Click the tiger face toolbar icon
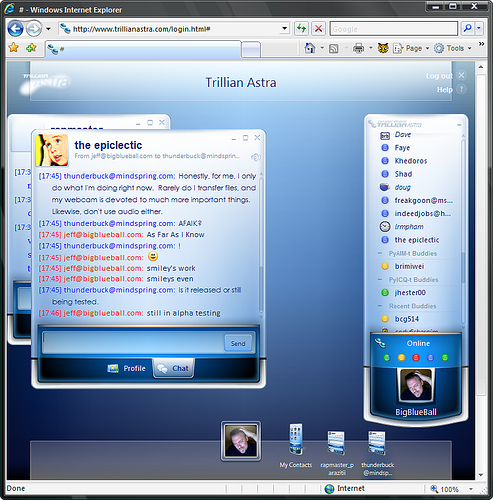Viewport: 493px width, 500px height. click(383, 48)
